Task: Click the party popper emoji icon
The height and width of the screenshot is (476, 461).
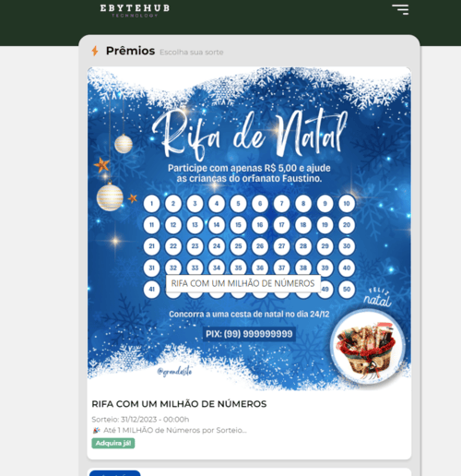Action: (96, 430)
